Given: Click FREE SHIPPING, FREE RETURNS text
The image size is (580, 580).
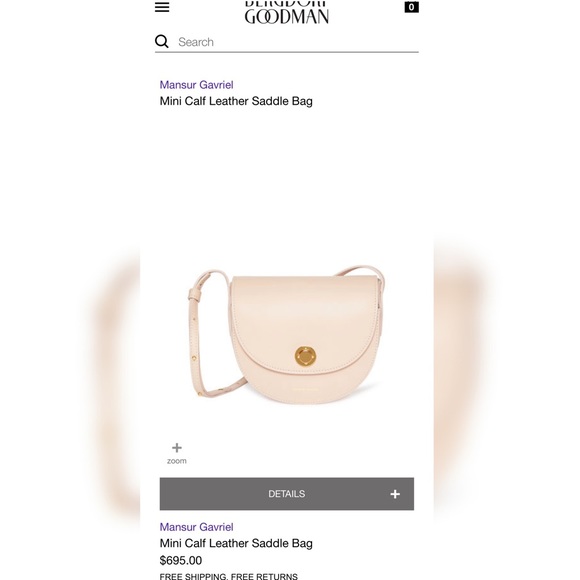Looking at the screenshot, I should pos(229,576).
